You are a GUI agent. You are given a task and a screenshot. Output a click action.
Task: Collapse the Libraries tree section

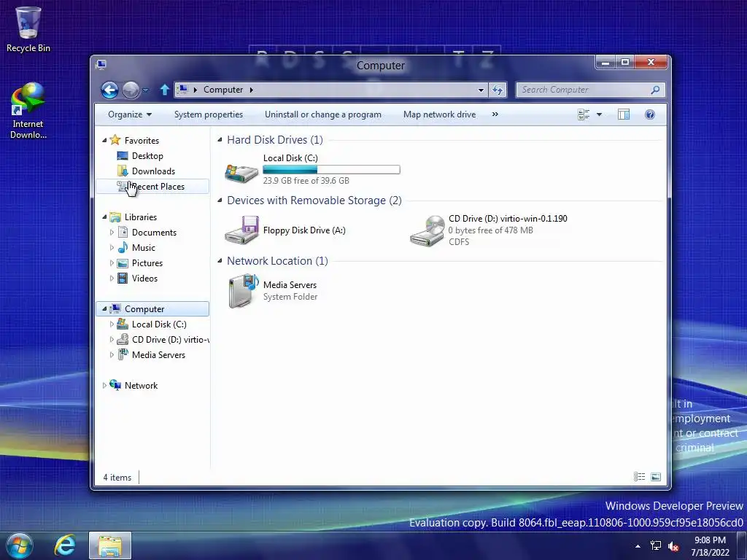tap(104, 217)
